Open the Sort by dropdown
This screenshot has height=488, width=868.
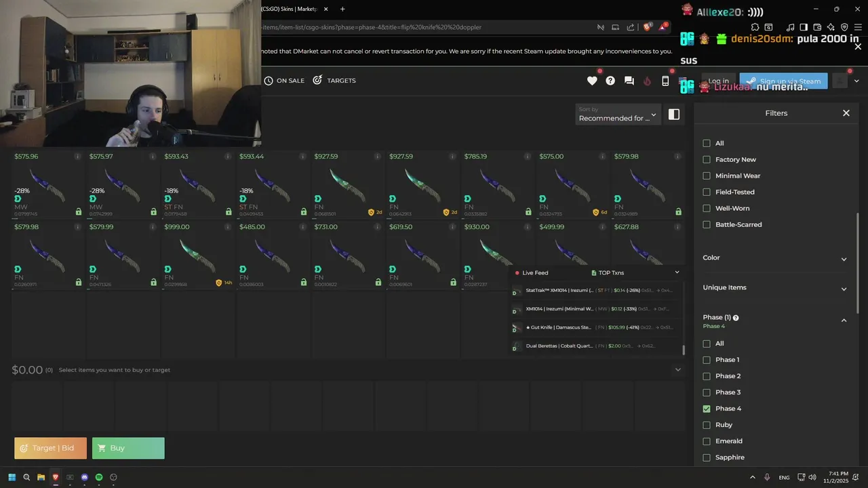pyautogui.click(x=618, y=115)
